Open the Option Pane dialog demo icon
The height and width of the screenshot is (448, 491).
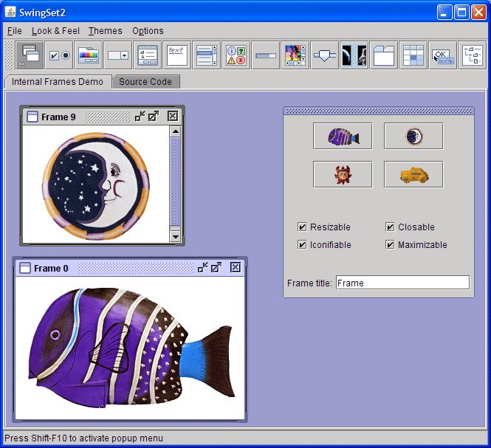tap(236, 55)
